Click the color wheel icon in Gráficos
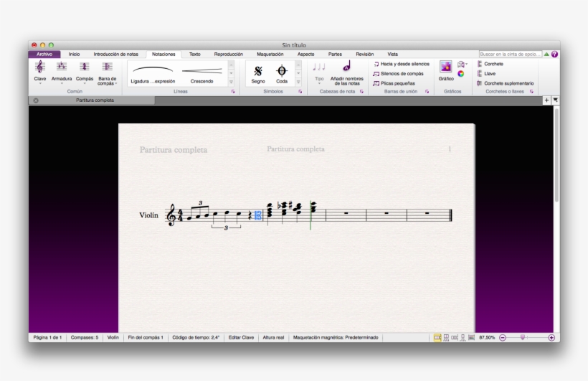Viewport: 588px width, 381px height. (461, 73)
